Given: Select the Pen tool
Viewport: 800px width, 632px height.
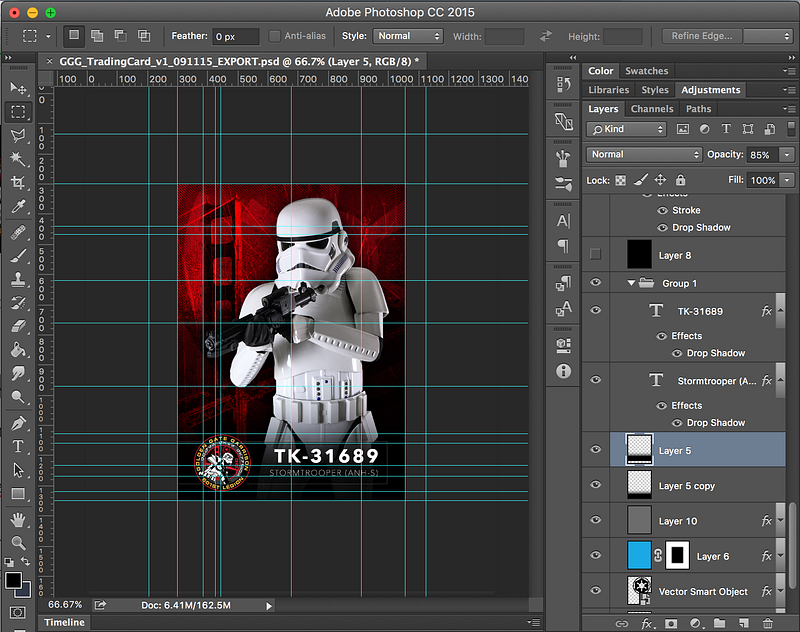Looking at the screenshot, I should tap(18, 423).
